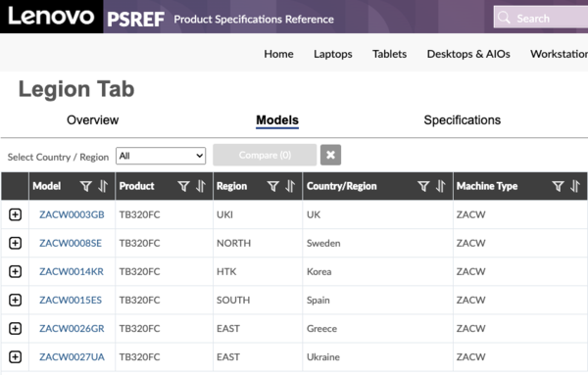Open the Laptops menu item
This screenshot has width=588, height=375.
333,54
